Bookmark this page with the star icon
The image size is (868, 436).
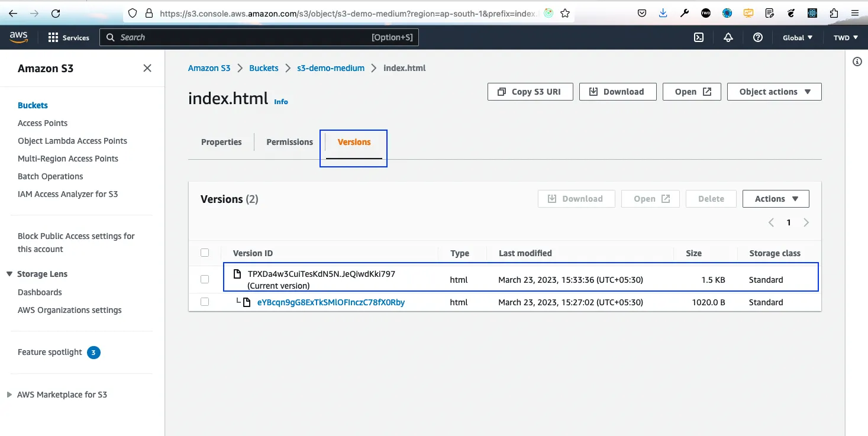point(565,13)
